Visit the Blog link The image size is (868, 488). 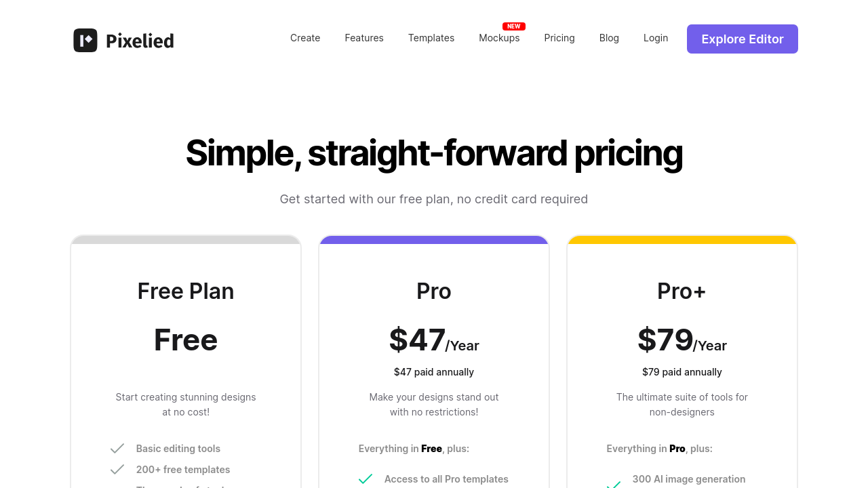pyautogui.click(x=609, y=38)
